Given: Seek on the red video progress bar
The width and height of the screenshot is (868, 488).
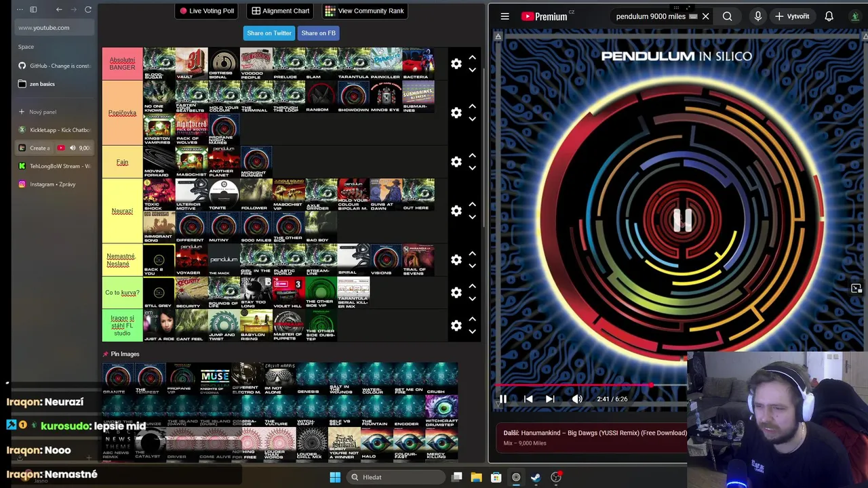Looking at the screenshot, I should coord(591,386).
